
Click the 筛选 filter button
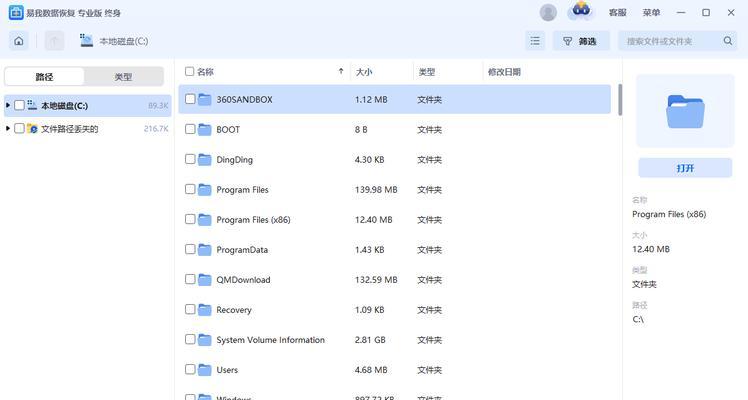pos(581,41)
